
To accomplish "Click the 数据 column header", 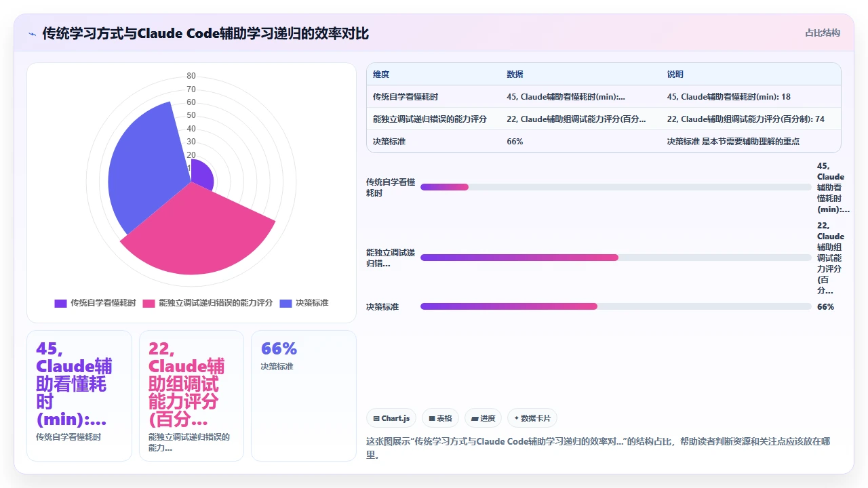I will tap(515, 75).
